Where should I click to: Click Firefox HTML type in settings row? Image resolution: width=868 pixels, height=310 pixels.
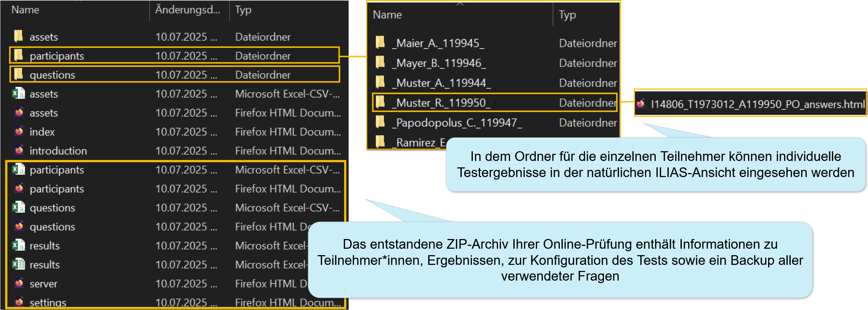coord(288,303)
